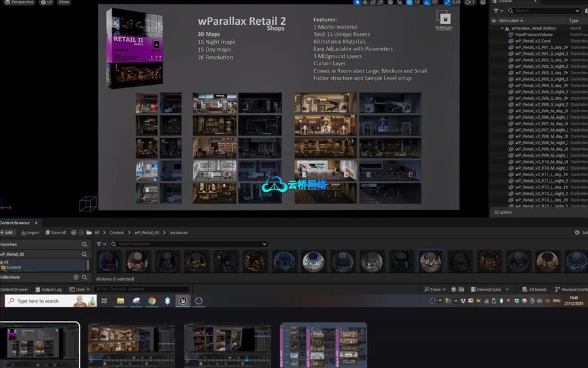Close the Content Browser tab

click(x=36, y=222)
